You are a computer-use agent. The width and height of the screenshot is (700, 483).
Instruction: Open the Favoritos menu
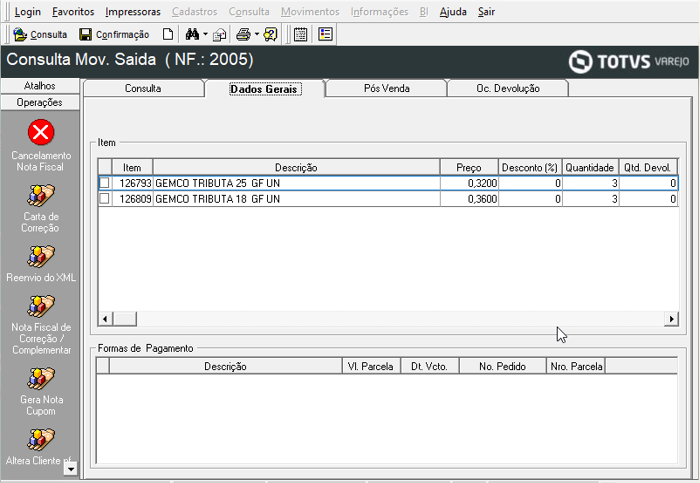pyautogui.click(x=73, y=12)
